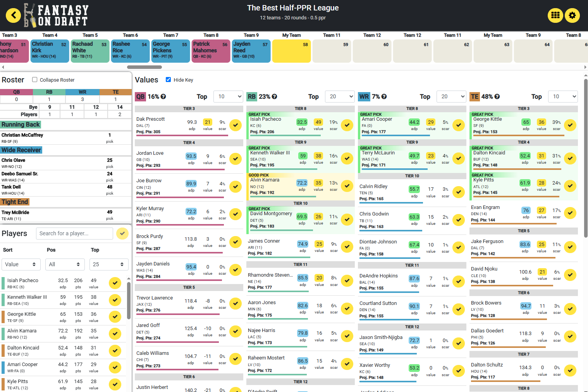
Task: Open Rashee Rice pick 54 card
Action: pyautogui.click(x=131, y=51)
